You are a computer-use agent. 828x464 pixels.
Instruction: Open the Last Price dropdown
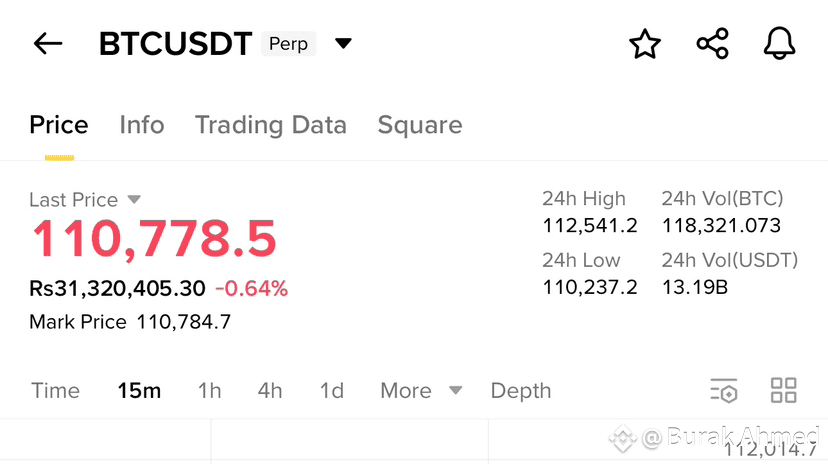(x=135, y=200)
